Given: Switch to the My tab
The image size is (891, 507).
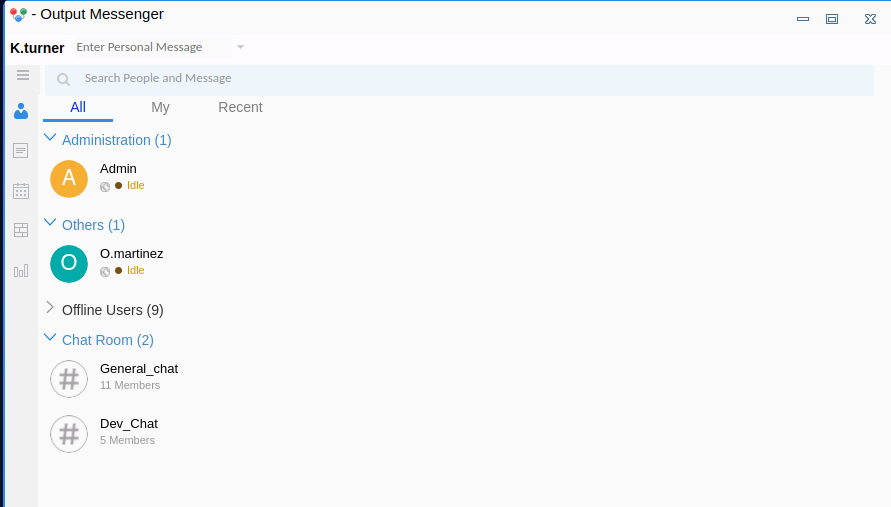Looking at the screenshot, I should point(160,107).
